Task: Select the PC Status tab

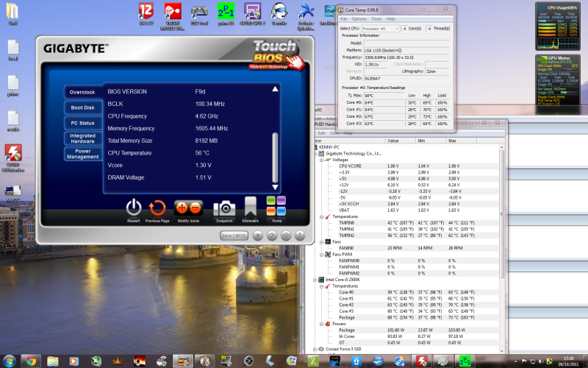Action: 82,123
